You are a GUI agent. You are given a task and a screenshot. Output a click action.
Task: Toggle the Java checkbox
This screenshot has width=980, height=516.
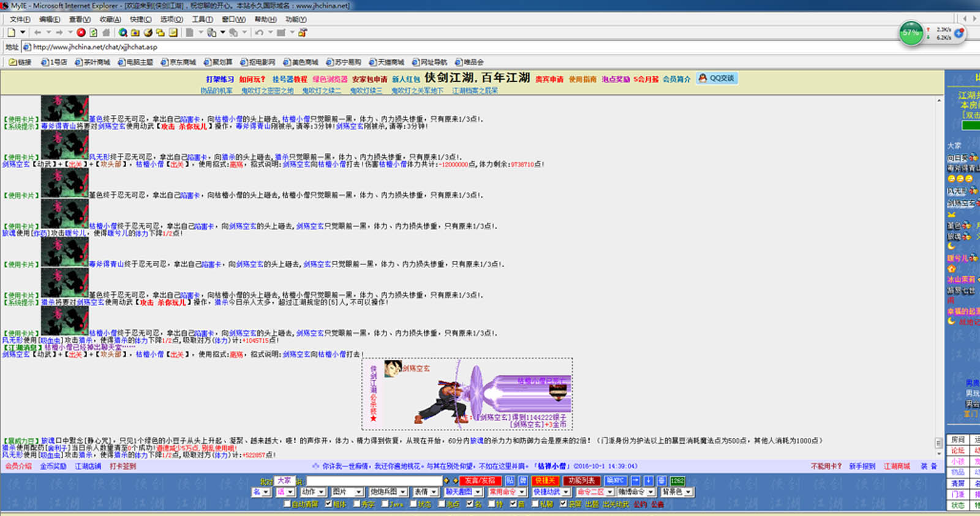[385, 504]
